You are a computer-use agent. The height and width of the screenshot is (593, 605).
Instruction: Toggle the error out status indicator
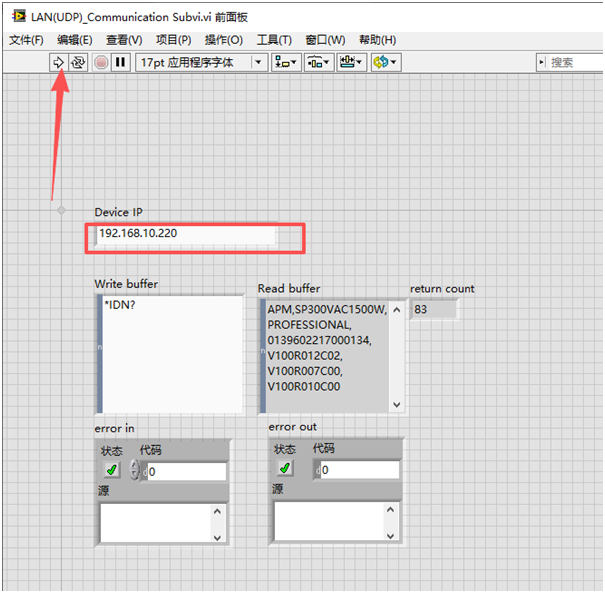coord(285,468)
